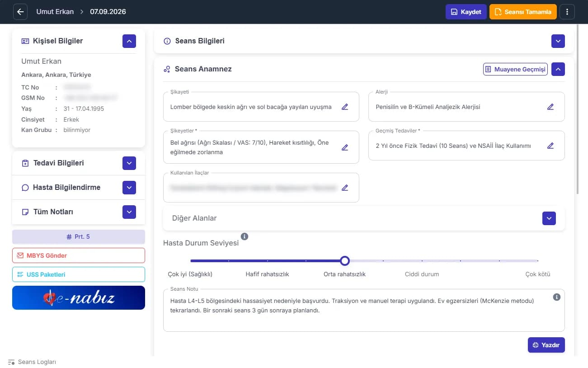Viewport: 588px width, 368px height.
Task: Edit Kullanılan İlaçlar via pencil icon
Action: [x=345, y=188]
